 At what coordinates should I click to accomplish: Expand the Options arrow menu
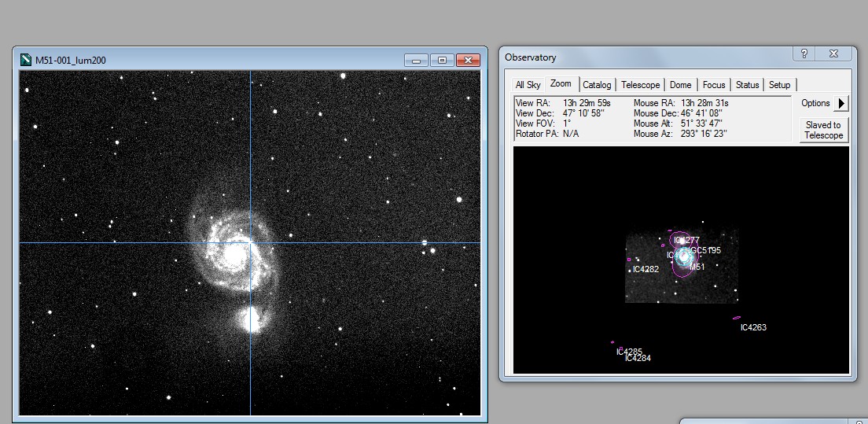tap(841, 103)
